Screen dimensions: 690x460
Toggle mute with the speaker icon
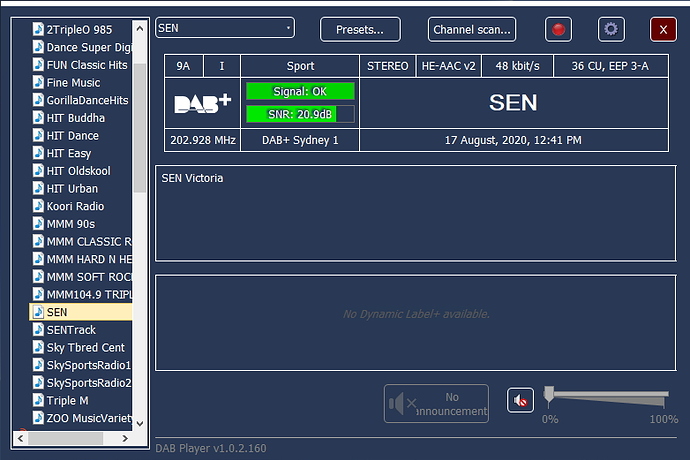tap(520, 400)
